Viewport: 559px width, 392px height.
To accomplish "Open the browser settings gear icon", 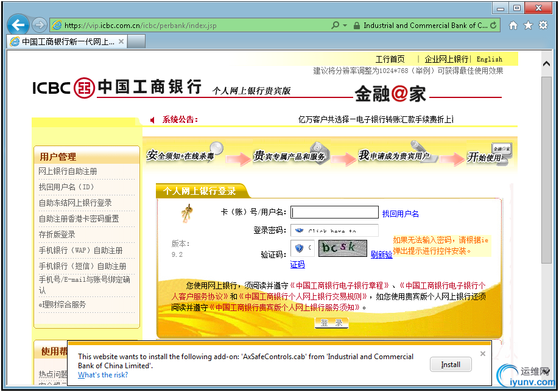I will pyautogui.click(x=542, y=25).
